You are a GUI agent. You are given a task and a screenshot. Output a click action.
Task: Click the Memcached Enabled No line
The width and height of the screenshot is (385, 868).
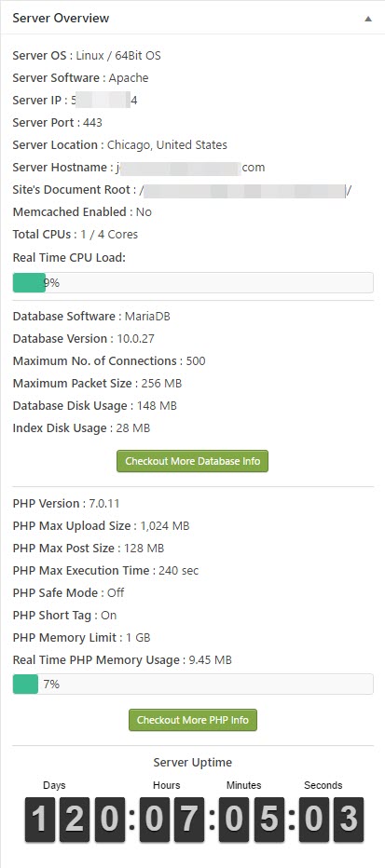click(82, 212)
